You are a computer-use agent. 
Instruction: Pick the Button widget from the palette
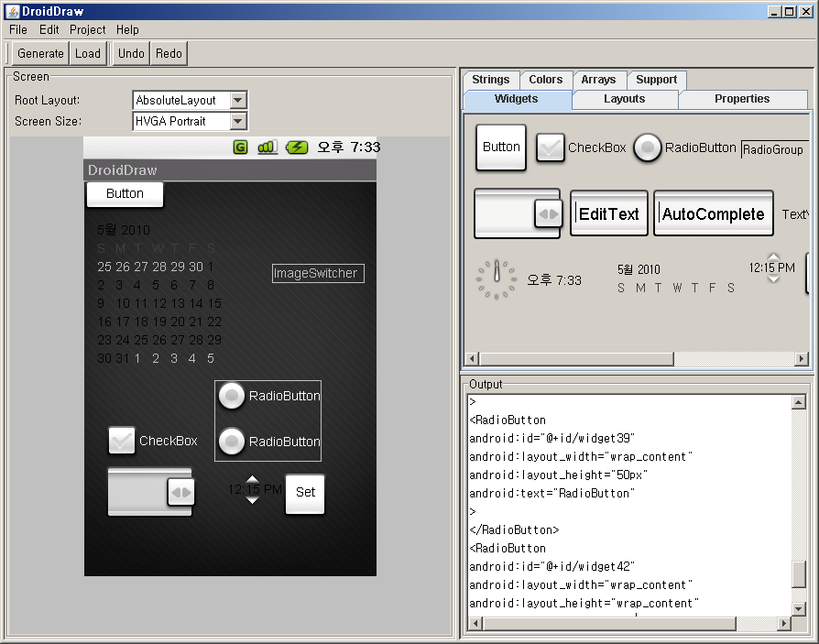(x=501, y=147)
